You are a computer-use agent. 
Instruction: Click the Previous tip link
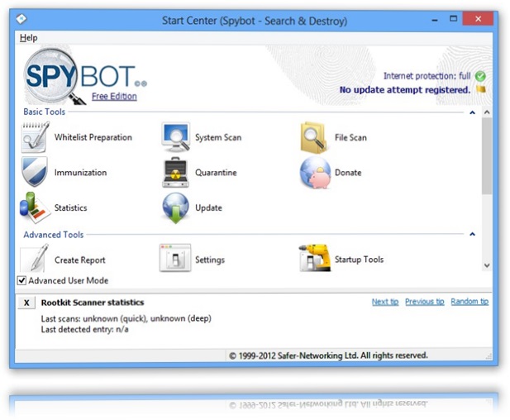coord(424,302)
